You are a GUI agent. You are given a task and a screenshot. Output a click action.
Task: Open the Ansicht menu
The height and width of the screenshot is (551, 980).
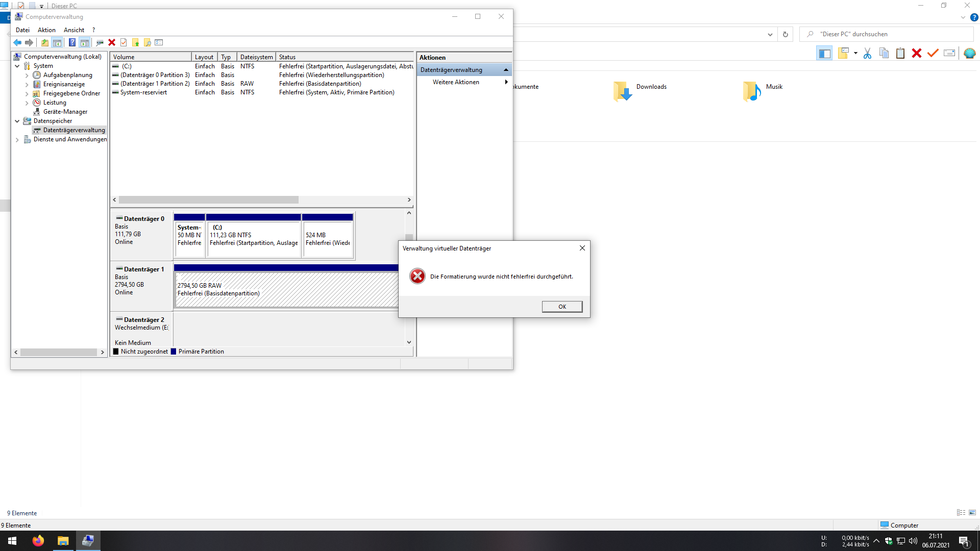pos(74,30)
